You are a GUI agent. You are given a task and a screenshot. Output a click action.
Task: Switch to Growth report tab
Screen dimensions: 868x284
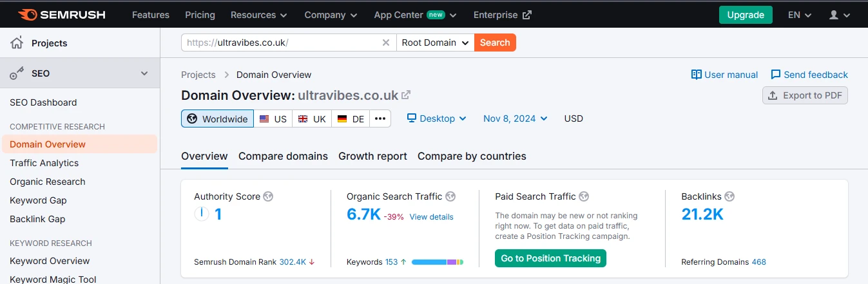click(372, 156)
